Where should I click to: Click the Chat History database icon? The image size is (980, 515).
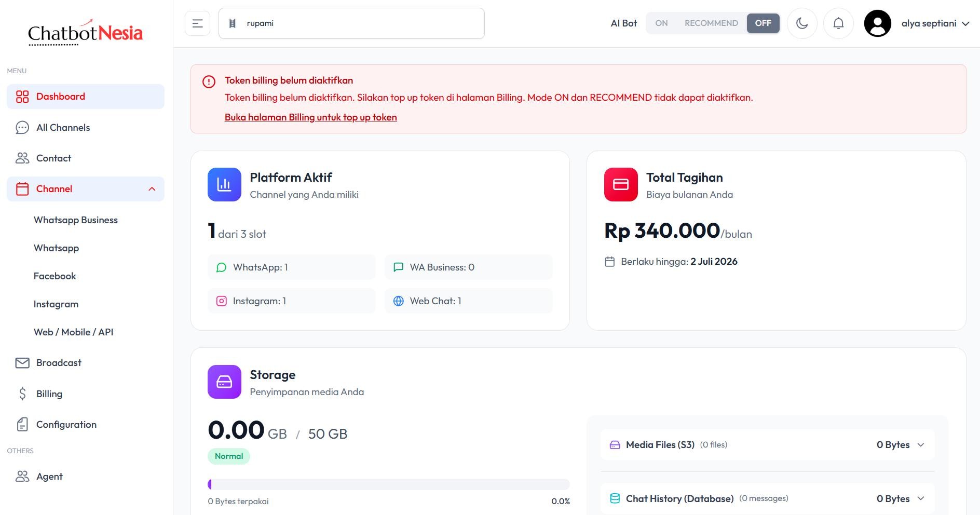pos(615,499)
